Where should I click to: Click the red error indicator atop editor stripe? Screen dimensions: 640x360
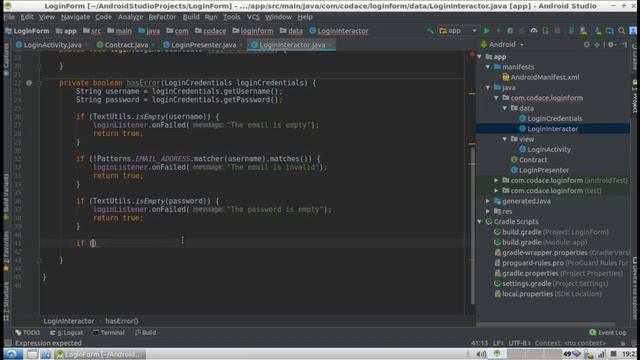coord(472,54)
